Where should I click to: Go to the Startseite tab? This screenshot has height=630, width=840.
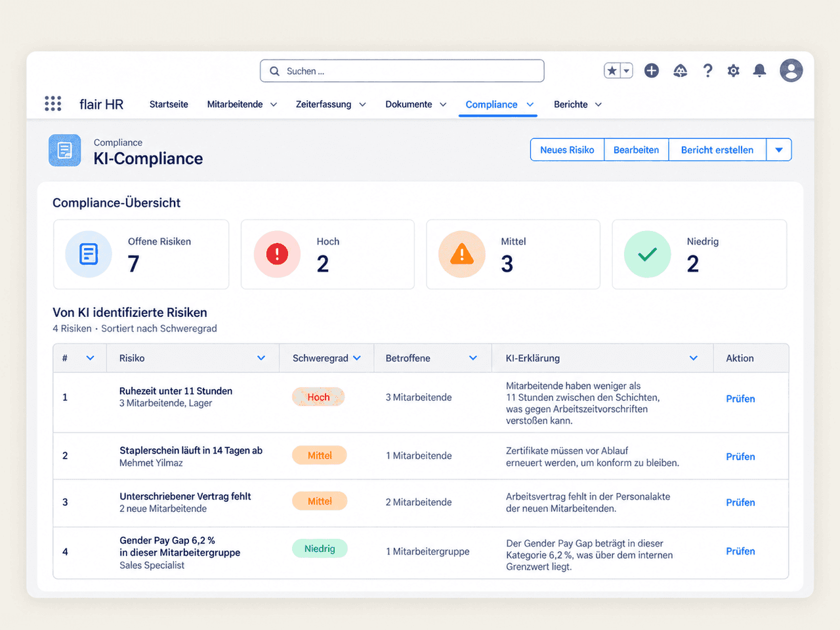click(169, 104)
